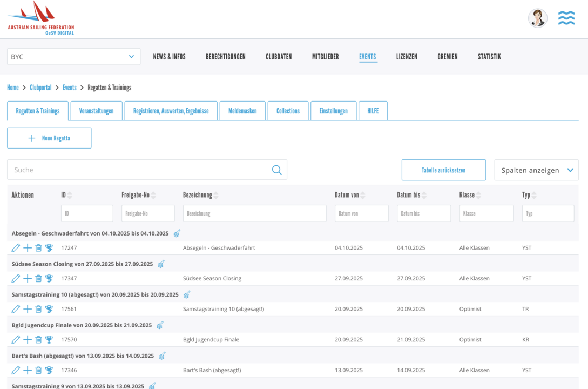Screen dimensions: 588x389
Task: Click the Tabelle zurücksetzen button
Action: pyautogui.click(x=443, y=170)
